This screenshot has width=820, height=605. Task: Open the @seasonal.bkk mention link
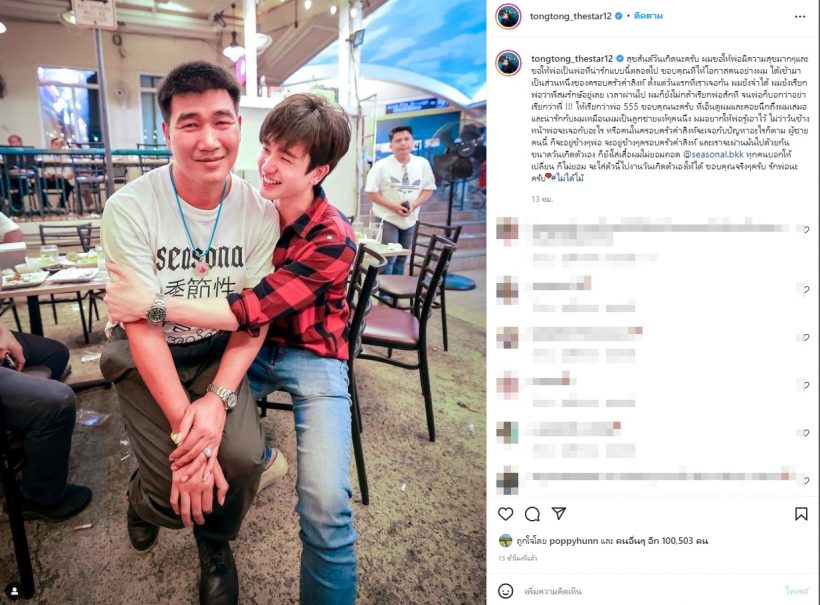pos(713,154)
